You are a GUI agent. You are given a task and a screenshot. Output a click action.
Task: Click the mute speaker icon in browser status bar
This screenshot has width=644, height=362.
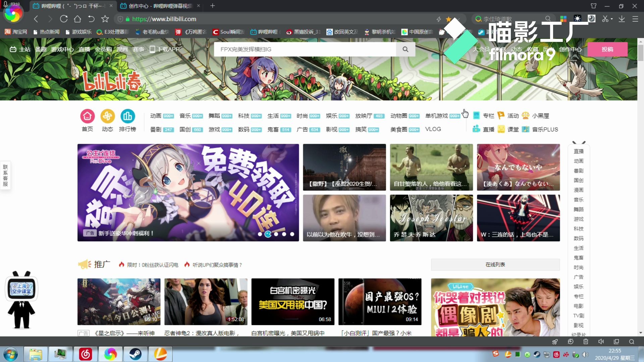(601, 342)
